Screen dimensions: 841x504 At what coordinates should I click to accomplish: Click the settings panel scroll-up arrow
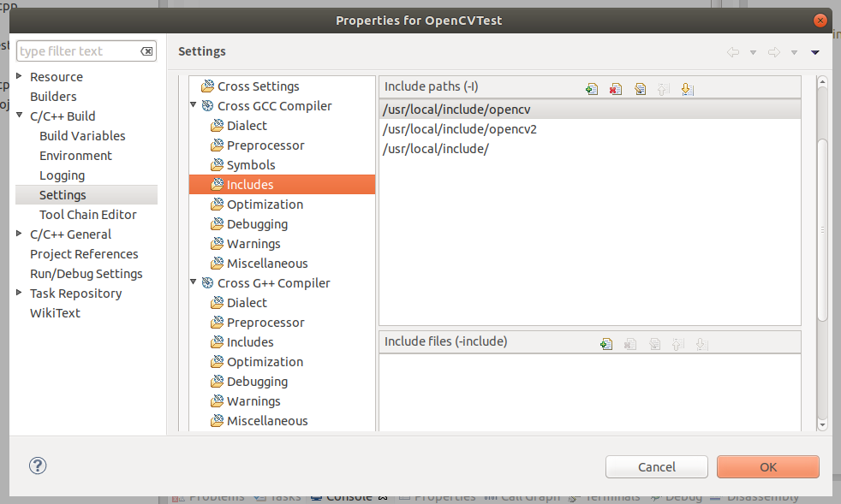point(822,81)
